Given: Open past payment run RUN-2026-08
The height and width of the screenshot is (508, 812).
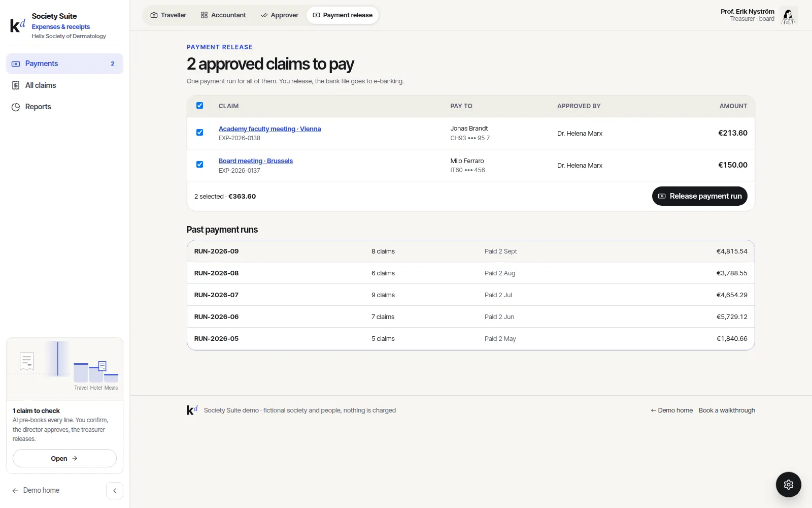Looking at the screenshot, I should [x=470, y=273].
